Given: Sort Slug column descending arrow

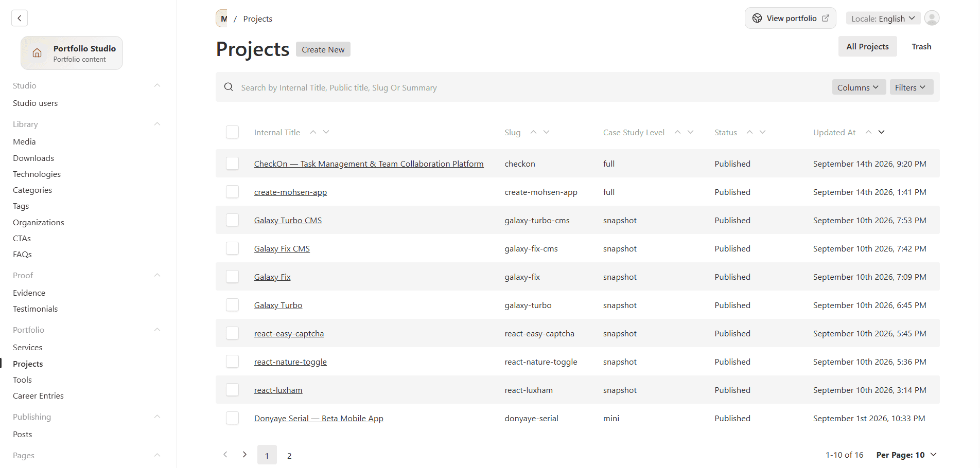Looking at the screenshot, I should coord(546,132).
